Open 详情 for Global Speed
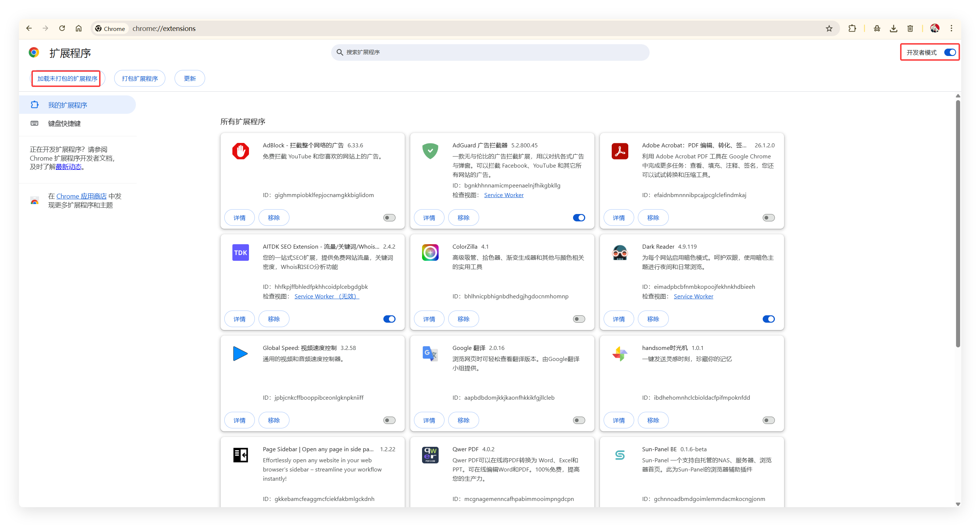 pyautogui.click(x=239, y=420)
